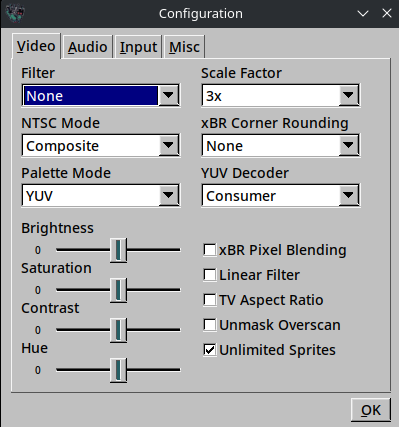Open the Misc tab

point(184,47)
